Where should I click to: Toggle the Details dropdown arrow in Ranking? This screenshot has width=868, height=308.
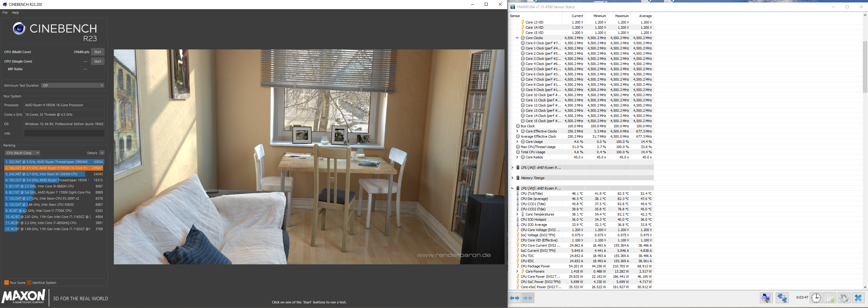(x=102, y=153)
